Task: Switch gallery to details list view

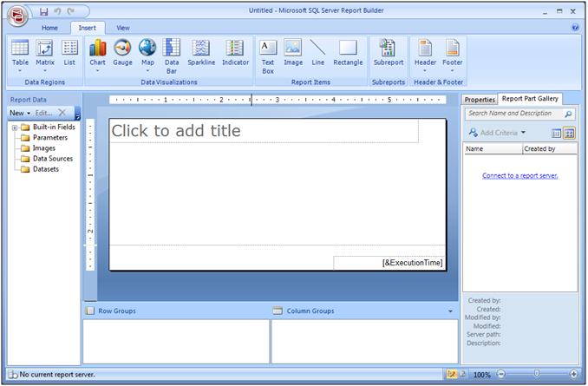Action: coord(556,134)
